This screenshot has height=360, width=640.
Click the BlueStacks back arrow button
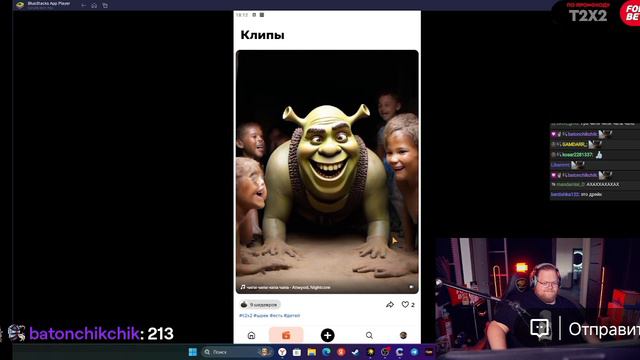(84, 5)
